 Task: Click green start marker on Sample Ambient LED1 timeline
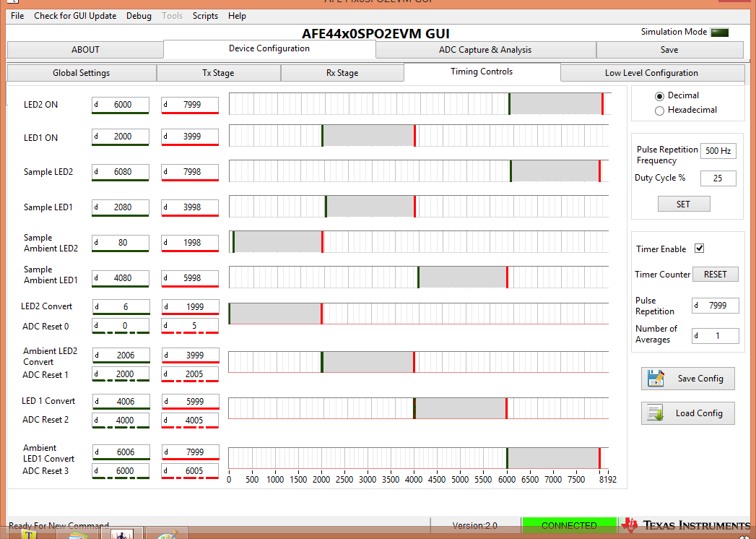coord(418,277)
